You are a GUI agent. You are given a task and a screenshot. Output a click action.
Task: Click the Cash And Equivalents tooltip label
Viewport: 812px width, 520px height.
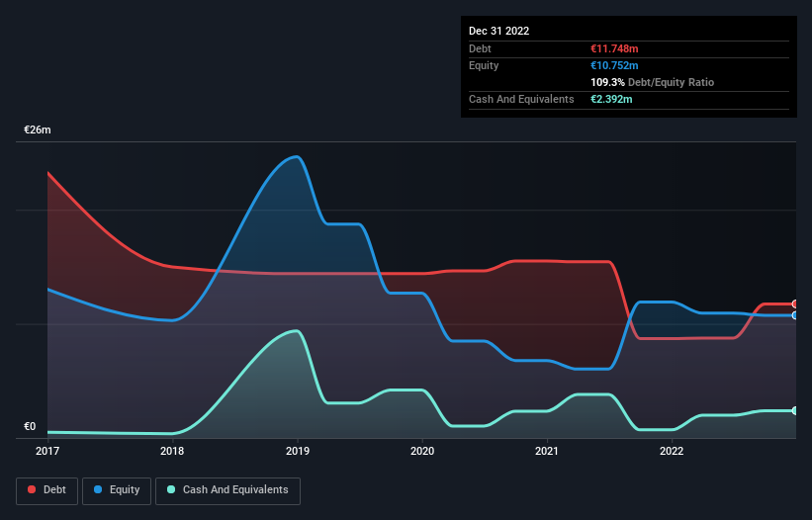point(521,99)
